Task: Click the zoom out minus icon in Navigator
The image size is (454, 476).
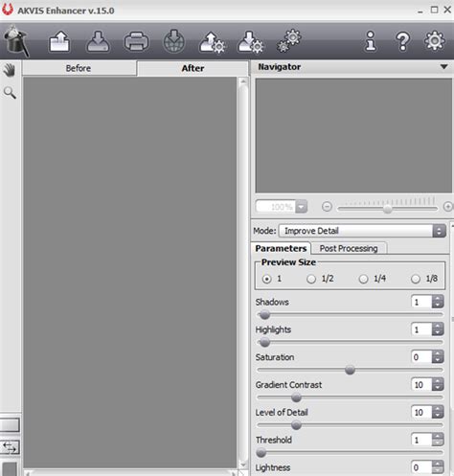Action: point(327,207)
